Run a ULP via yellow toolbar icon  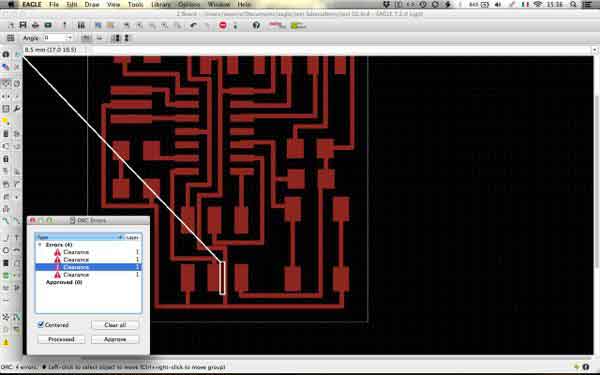click(x=111, y=25)
